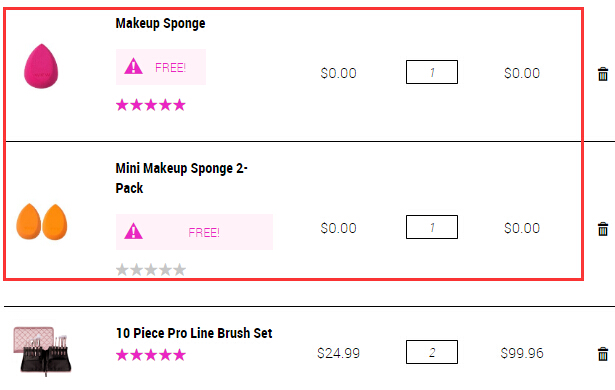The height and width of the screenshot is (390, 615).
Task: View the brush set product thumbnail
Action: (42, 351)
